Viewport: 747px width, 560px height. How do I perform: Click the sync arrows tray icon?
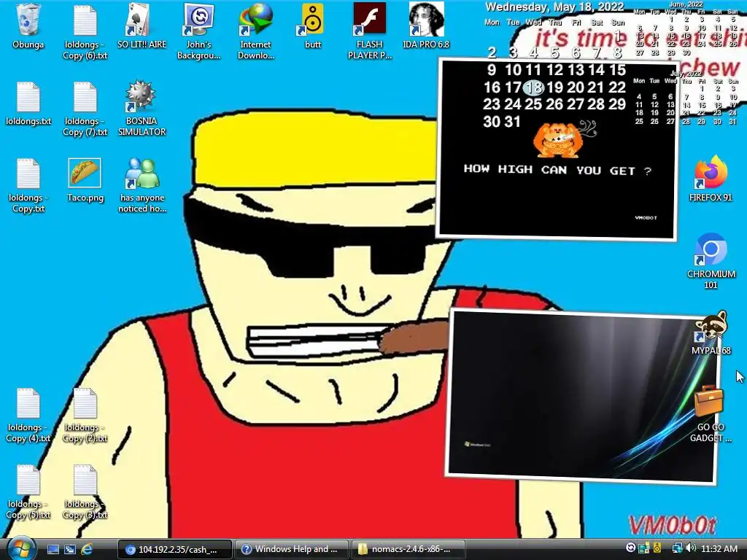[631, 548]
